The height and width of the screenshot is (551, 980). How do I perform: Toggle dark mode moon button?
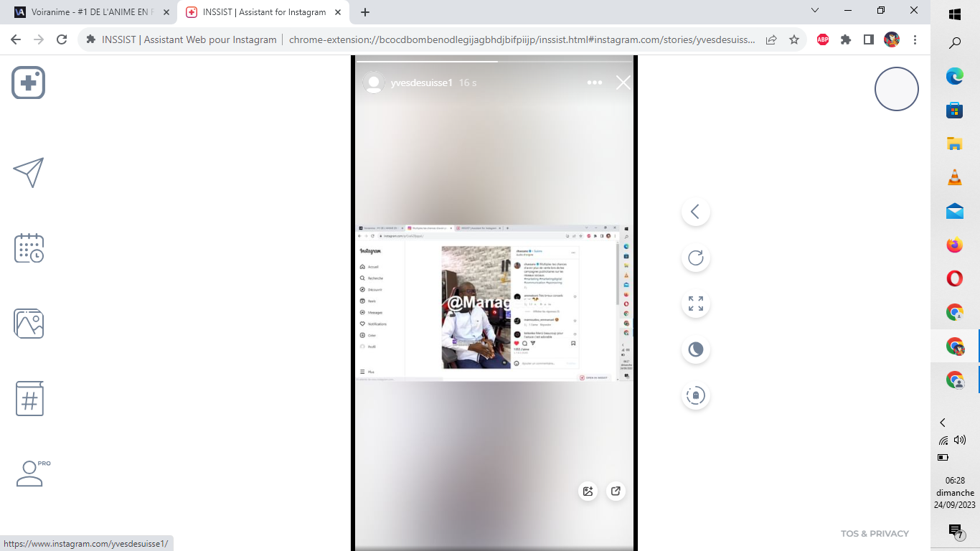[x=695, y=349]
